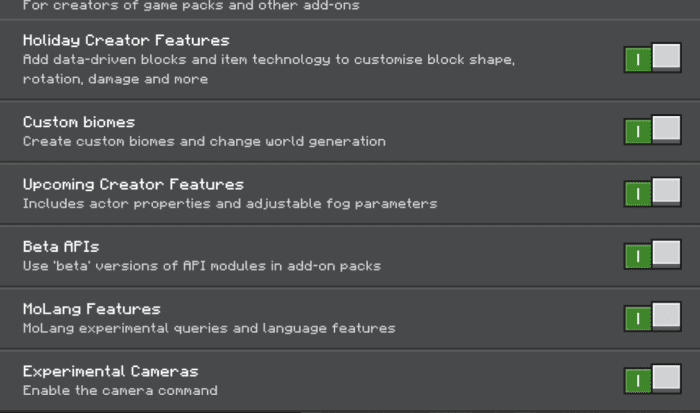Click the data-driven blocks description text
The image size is (700, 413).
click(x=269, y=69)
